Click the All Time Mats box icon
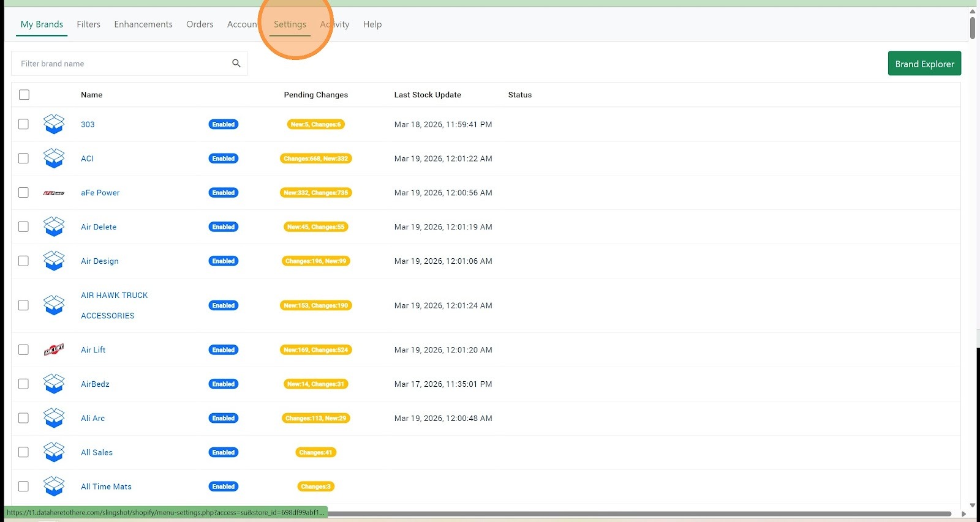The height and width of the screenshot is (522, 980). (x=54, y=487)
